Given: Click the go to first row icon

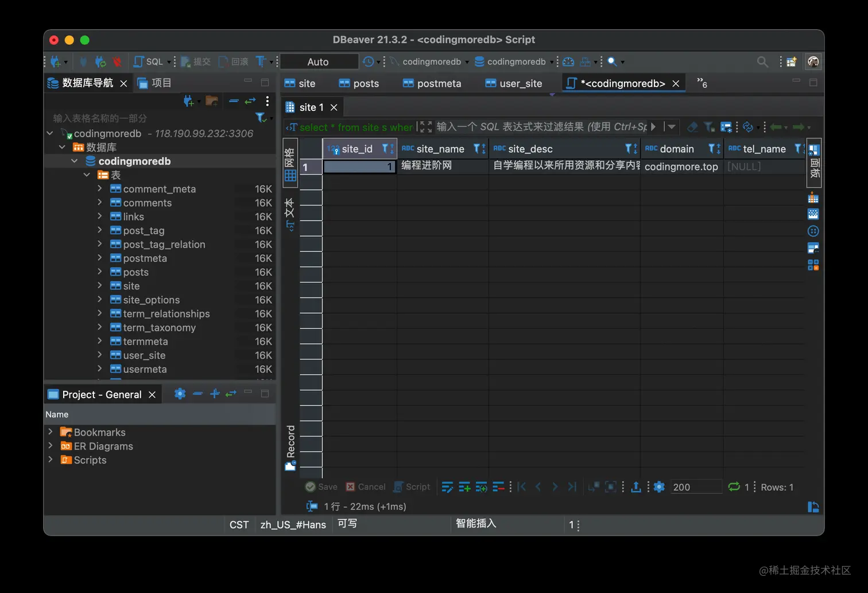Looking at the screenshot, I should (522, 487).
